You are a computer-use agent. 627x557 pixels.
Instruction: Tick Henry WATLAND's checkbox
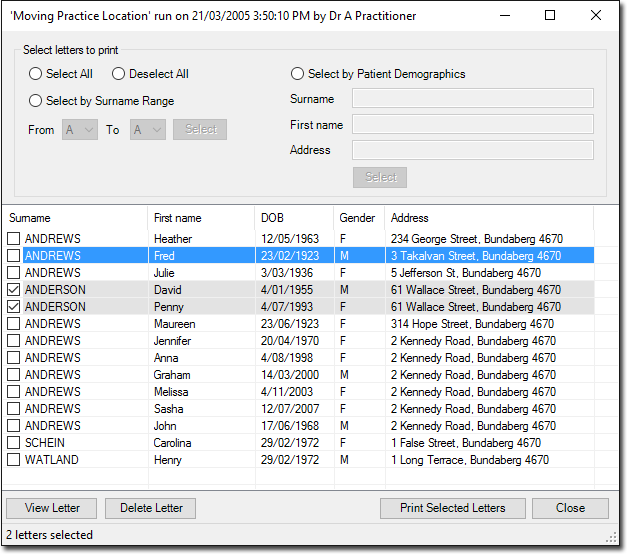(x=14, y=460)
